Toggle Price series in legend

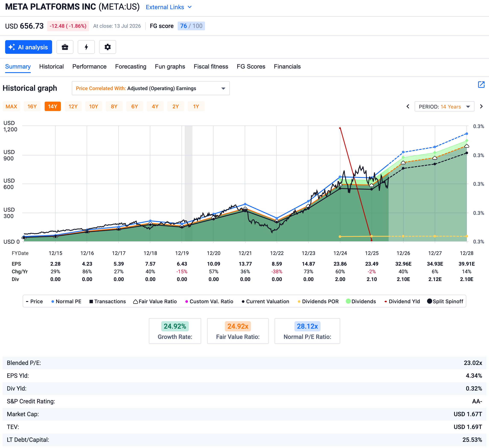34,302
